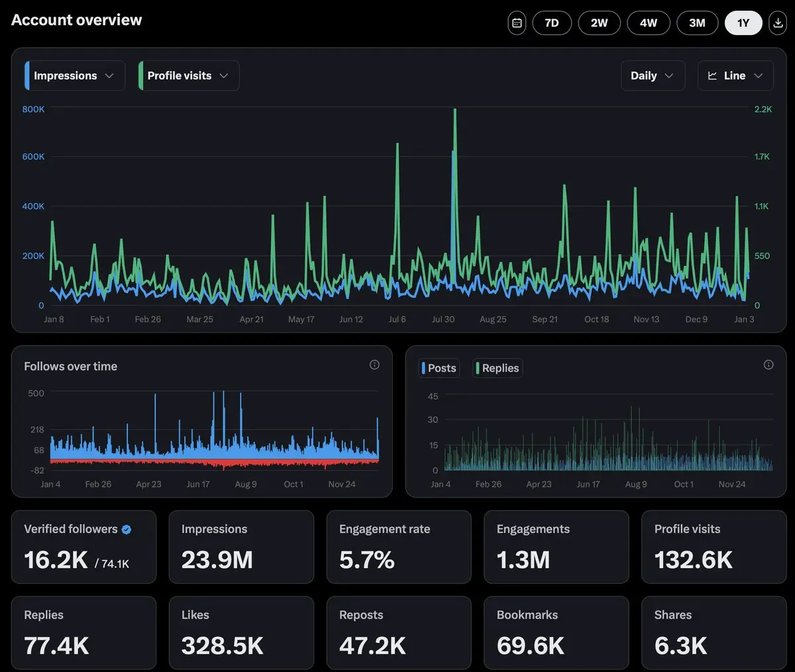The height and width of the screenshot is (672, 795).
Task: Click the download export icon
Action: [778, 23]
